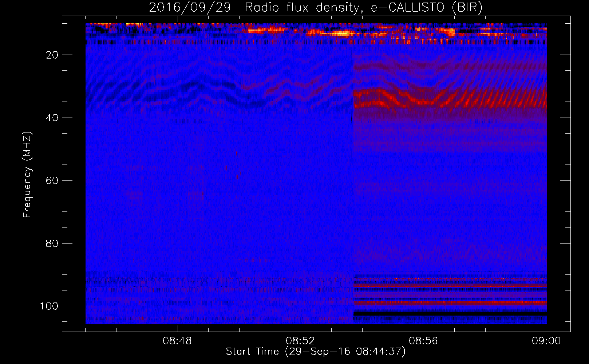Click the 08:56 time tick label
The width and height of the screenshot is (589, 364).
[423, 341]
